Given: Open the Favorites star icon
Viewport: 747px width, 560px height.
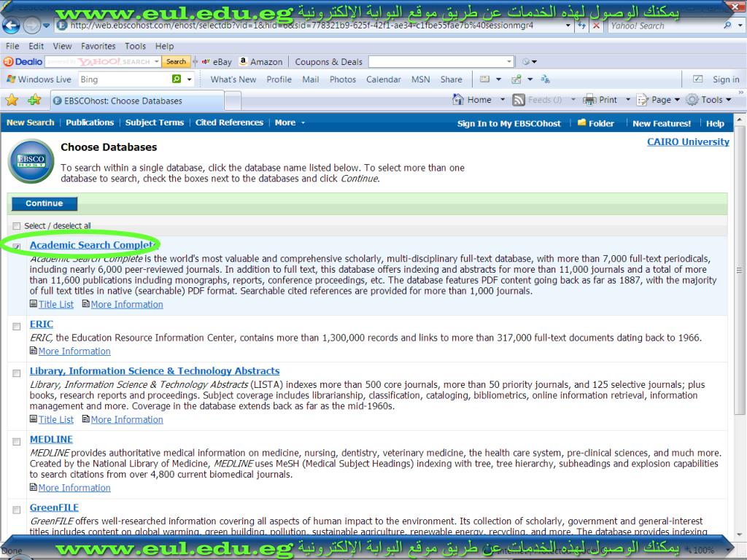Looking at the screenshot, I should [x=12, y=100].
